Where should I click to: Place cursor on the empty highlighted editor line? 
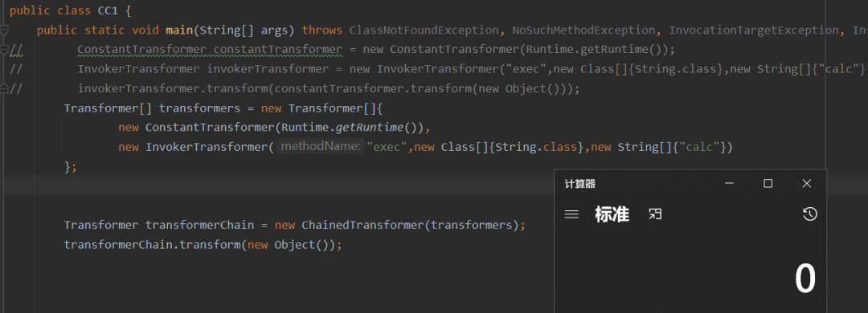[x=278, y=185]
